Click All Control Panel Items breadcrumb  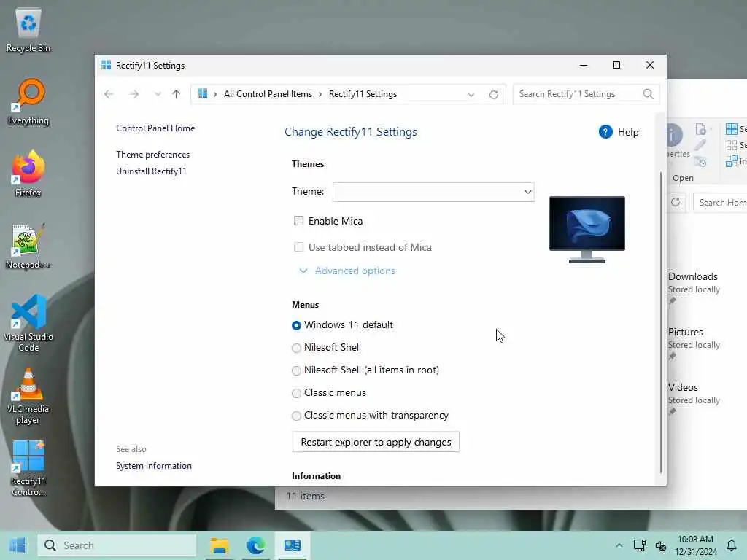tap(268, 94)
